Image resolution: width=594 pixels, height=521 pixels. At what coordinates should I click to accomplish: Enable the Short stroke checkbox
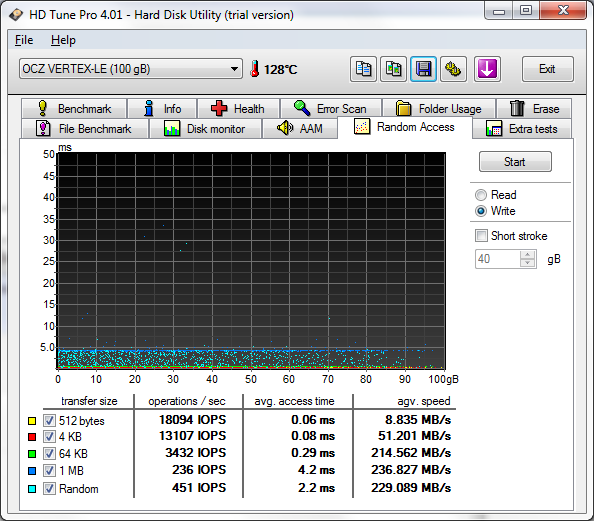(x=481, y=236)
